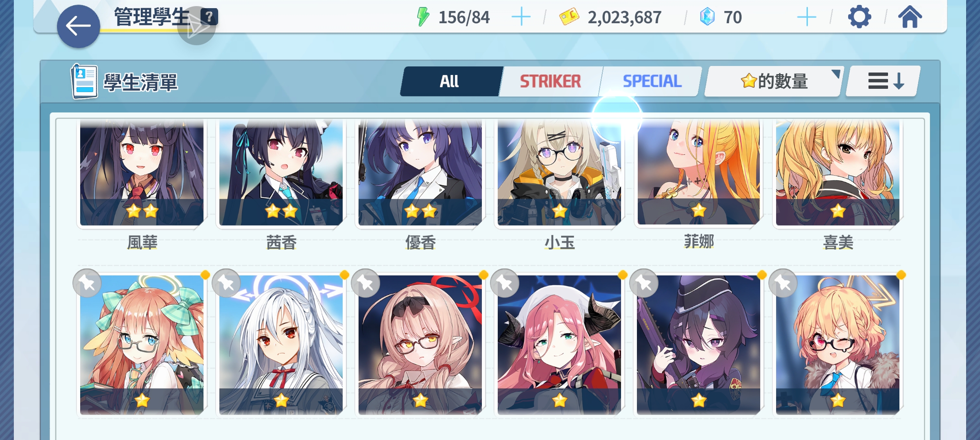
Task: Open the star count sort dropdown
Action: [x=773, y=81]
